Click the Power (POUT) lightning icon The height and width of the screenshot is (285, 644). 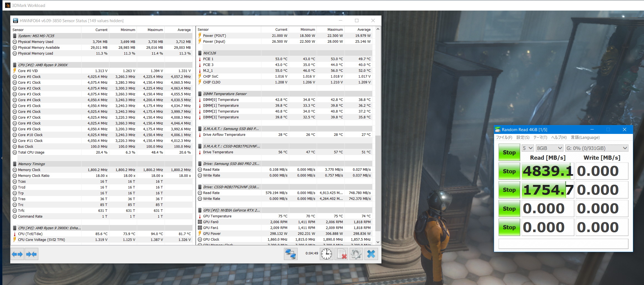[200, 35]
